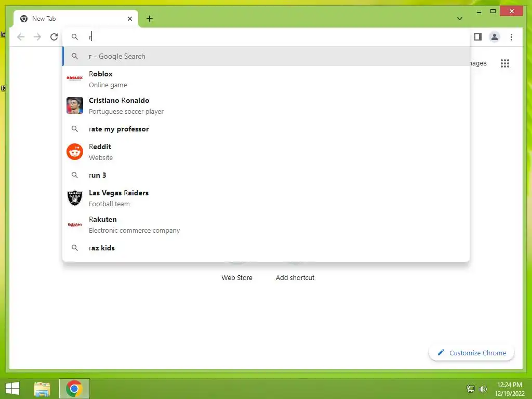Open the Windows Start button
The width and height of the screenshot is (532, 399).
pos(12,389)
